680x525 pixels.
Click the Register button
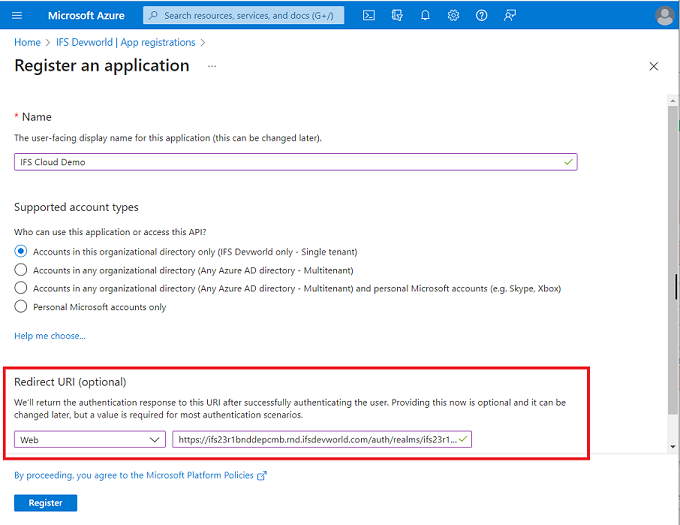(x=45, y=503)
